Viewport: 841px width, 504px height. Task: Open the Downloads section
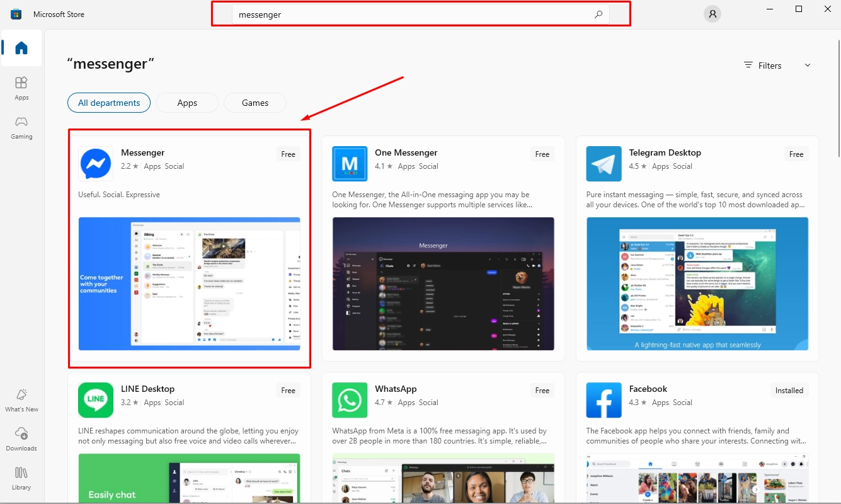click(21, 439)
